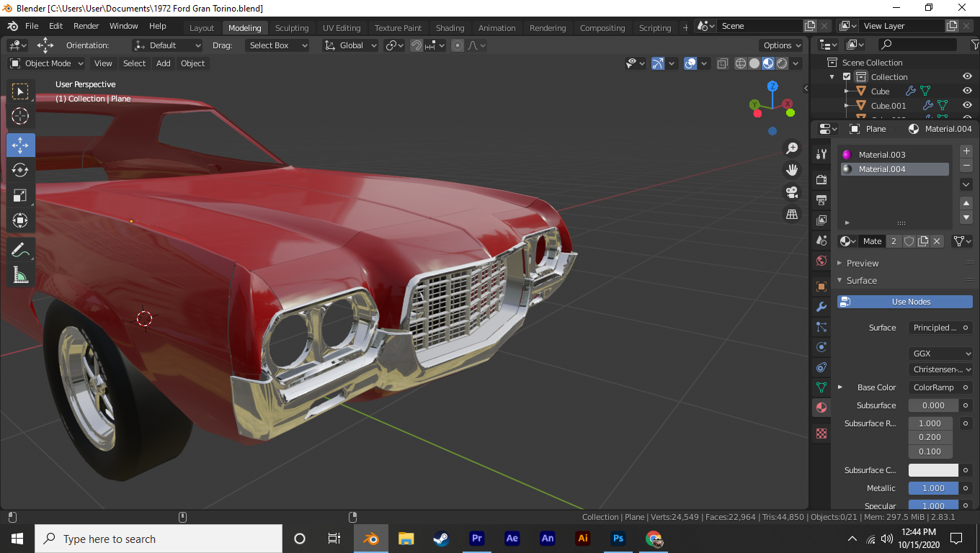Screen dimensions: 980x553
Task: Open the Orientation Default dropdown
Action: 167,45
